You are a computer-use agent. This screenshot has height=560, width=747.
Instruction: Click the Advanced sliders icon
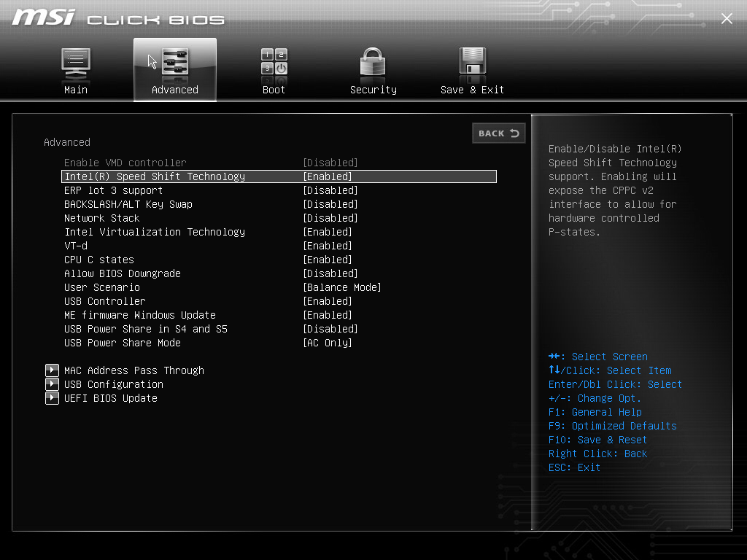[175, 63]
